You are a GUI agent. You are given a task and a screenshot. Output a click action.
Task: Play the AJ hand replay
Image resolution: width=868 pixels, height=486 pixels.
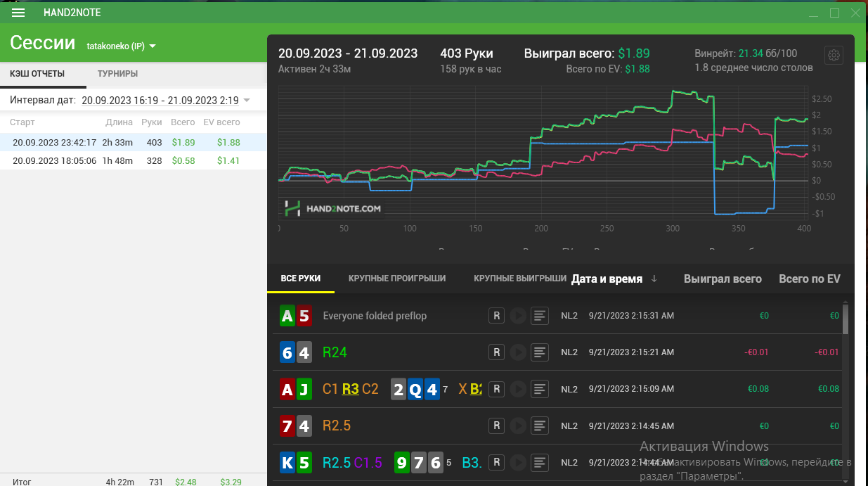click(518, 389)
